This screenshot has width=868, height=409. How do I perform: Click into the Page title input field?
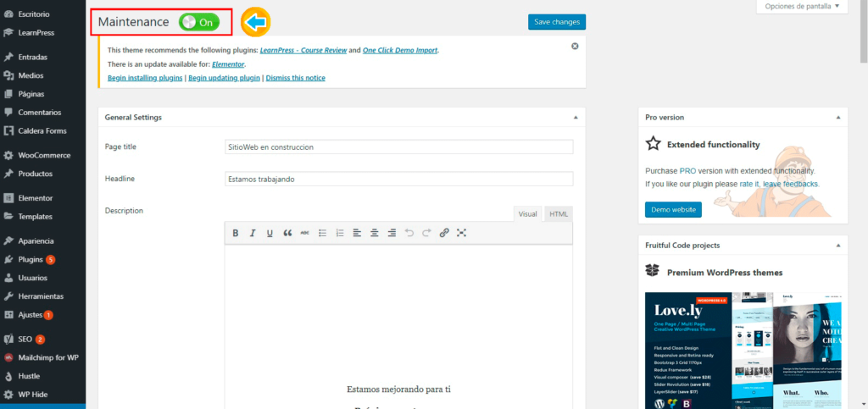click(398, 146)
